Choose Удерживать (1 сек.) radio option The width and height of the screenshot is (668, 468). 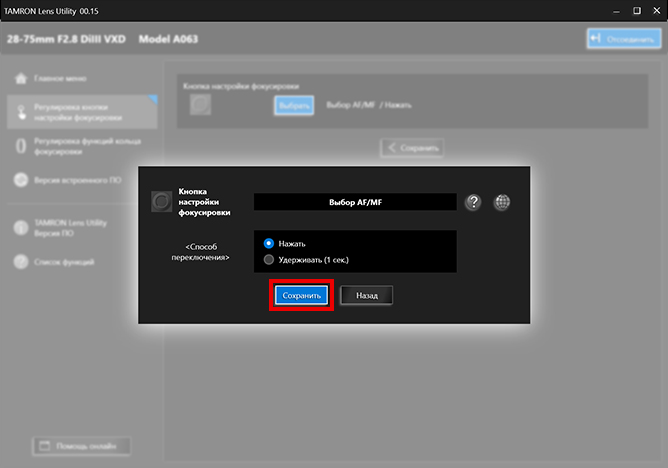pyautogui.click(x=268, y=260)
